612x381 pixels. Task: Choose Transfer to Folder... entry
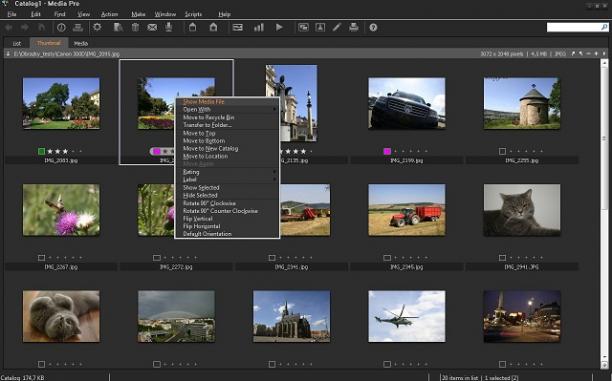pos(226,125)
